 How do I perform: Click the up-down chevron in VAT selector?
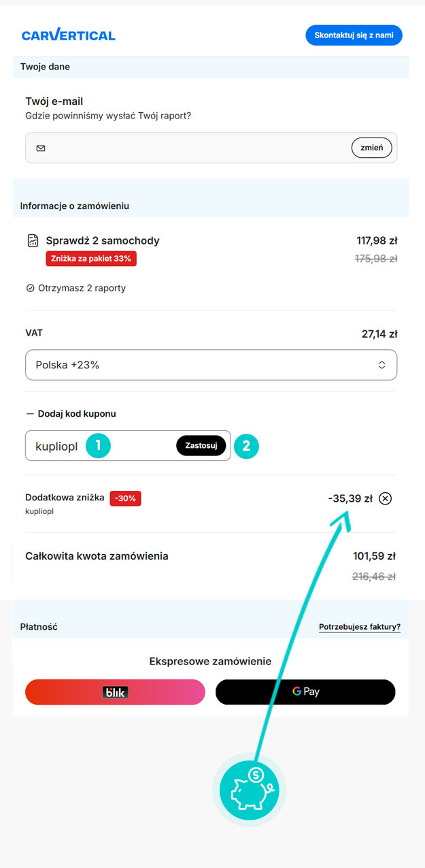coord(381,365)
